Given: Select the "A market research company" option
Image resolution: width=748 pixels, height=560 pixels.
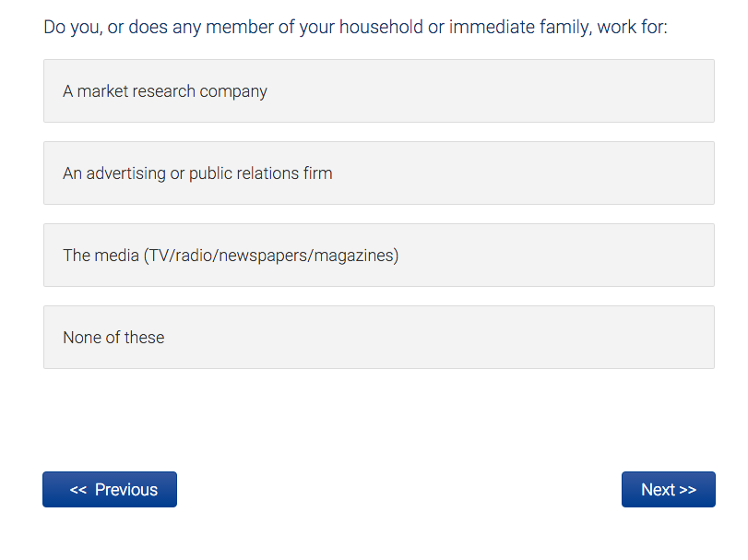Looking at the screenshot, I should click(x=378, y=91).
